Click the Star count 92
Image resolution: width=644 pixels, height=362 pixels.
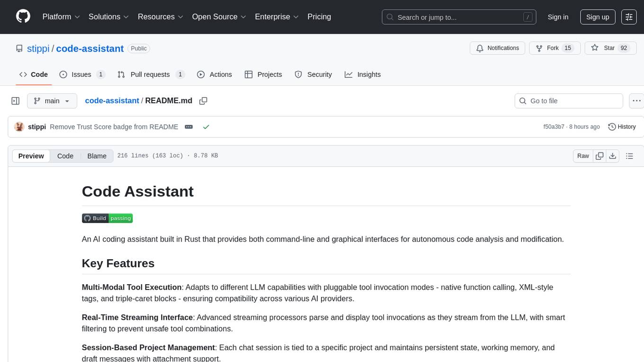pyautogui.click(x=624, y=48)
